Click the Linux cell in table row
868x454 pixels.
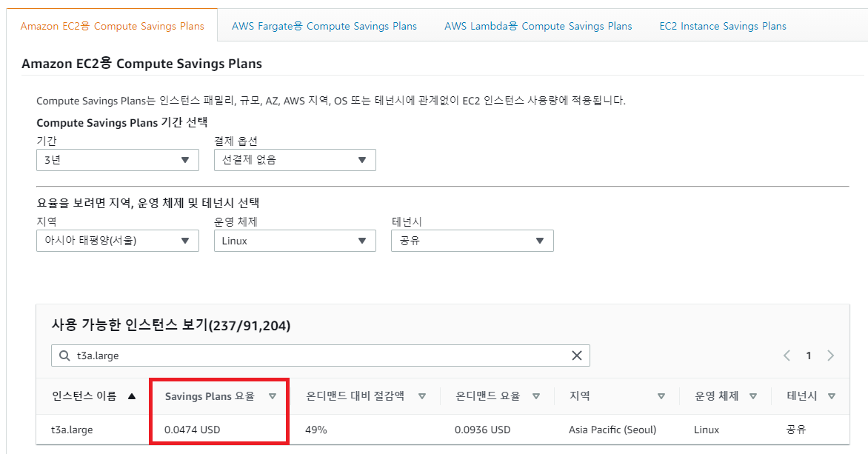pos(707,430)
